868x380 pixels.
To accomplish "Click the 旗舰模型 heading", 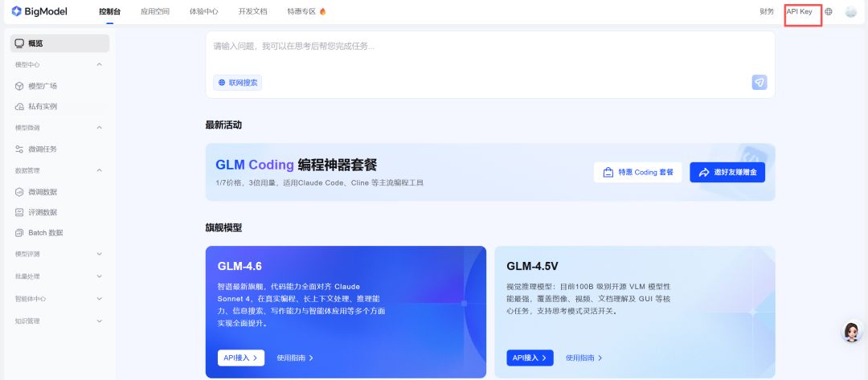I will [x=223, y=228].
